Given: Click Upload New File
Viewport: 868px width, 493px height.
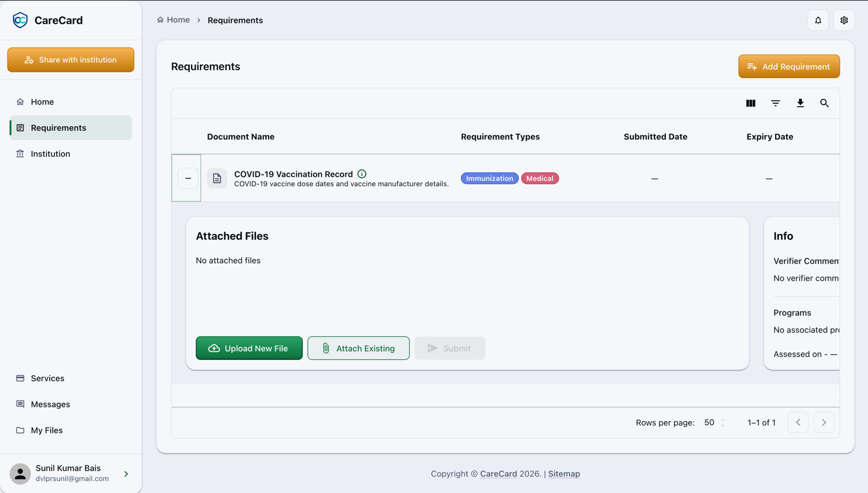Looking at the screenshot, I should [x=249, y=348].
